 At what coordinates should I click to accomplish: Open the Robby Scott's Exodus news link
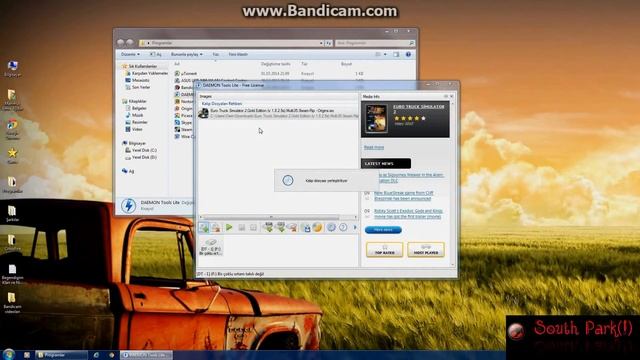point(408,213)
